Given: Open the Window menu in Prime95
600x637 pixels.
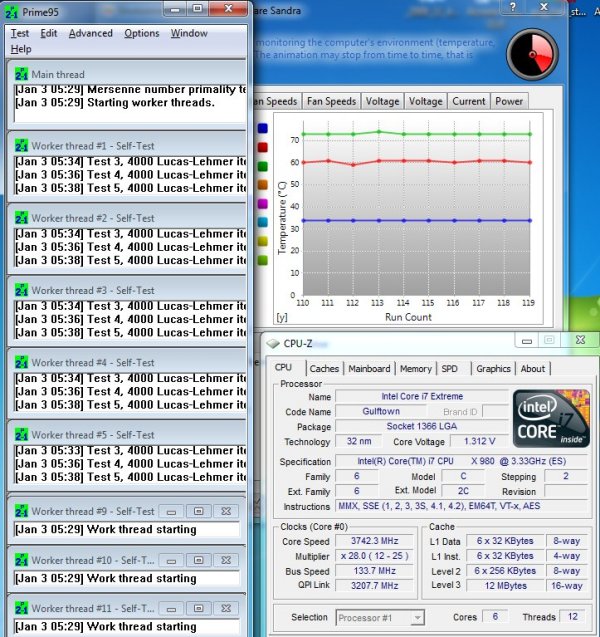Looking at the screenshot, I should (189, 33).
